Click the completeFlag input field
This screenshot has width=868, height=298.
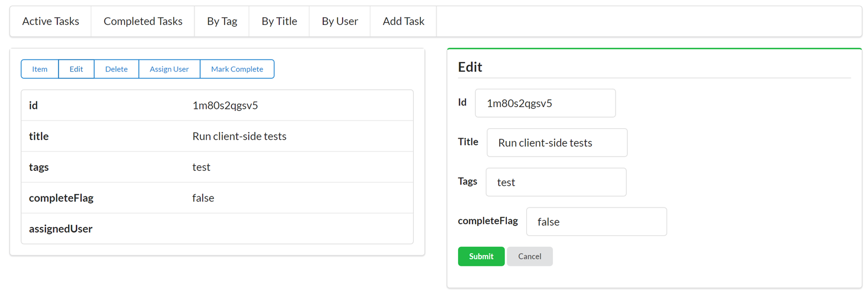pyautogui.click(x=596, y=221)
